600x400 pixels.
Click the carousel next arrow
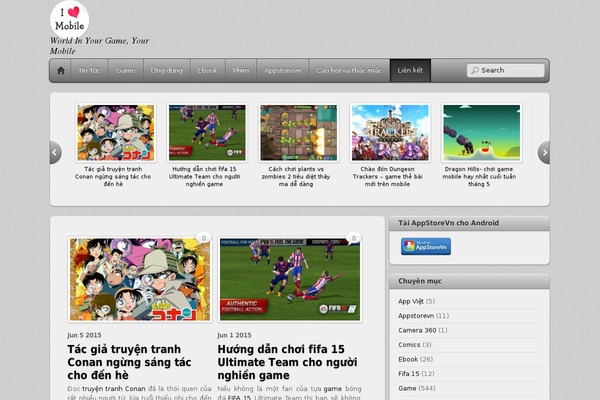point(544,152)
